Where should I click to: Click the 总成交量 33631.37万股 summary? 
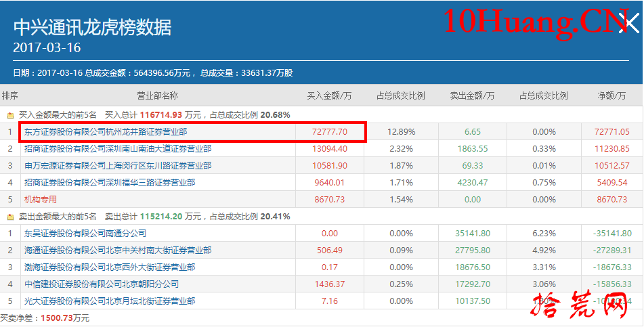(246, 73)
